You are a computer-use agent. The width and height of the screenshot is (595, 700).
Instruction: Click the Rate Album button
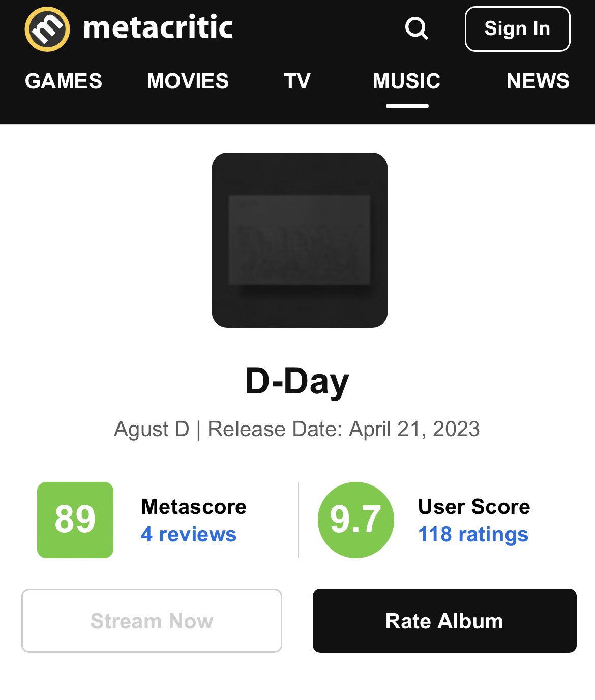pyautogui.click(x=444, y=621)
